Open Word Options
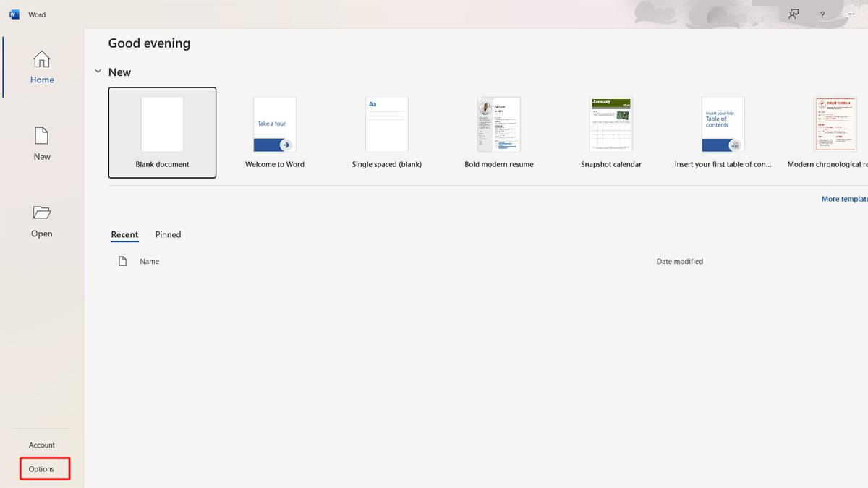Viewport: 868px width, 488px height. [42, 469]
